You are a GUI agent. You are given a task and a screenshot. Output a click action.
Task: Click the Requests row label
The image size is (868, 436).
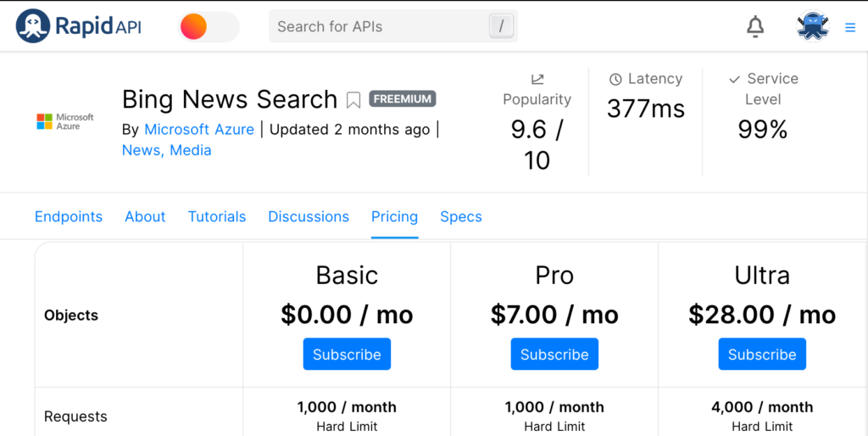point(75,416)
